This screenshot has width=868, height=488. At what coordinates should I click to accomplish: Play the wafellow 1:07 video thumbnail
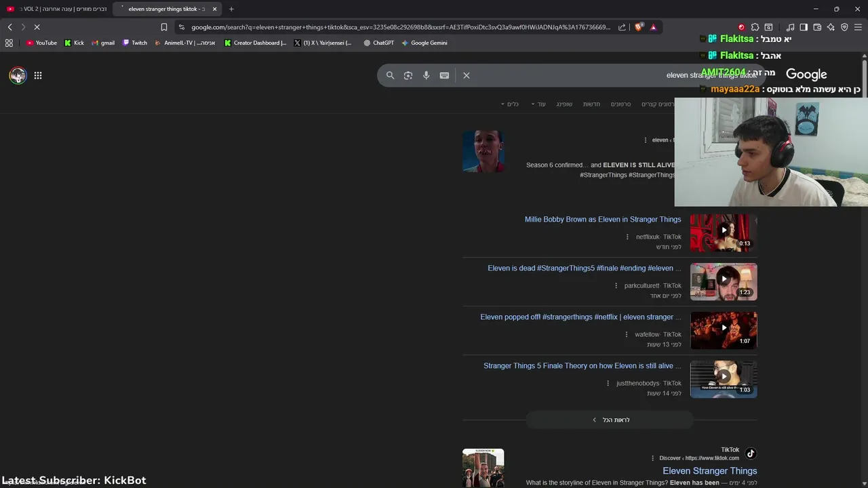click(724, 330)
